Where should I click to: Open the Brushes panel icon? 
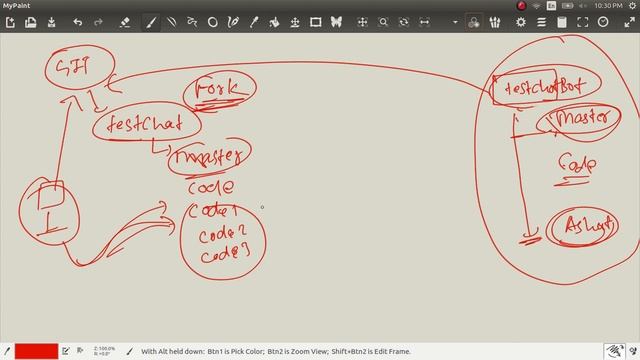coord(495,22)
